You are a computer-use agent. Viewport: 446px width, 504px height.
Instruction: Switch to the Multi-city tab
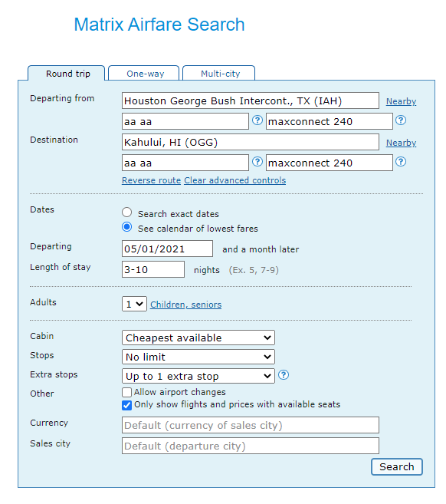pos(219,74)
